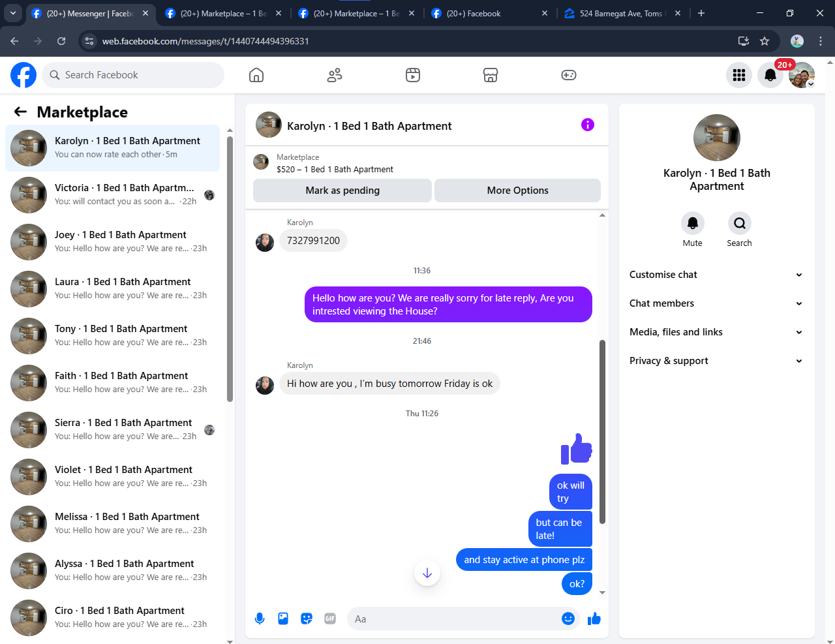Expand the Privacy & support section
835x644 pixels.
[x=716, y=361]
